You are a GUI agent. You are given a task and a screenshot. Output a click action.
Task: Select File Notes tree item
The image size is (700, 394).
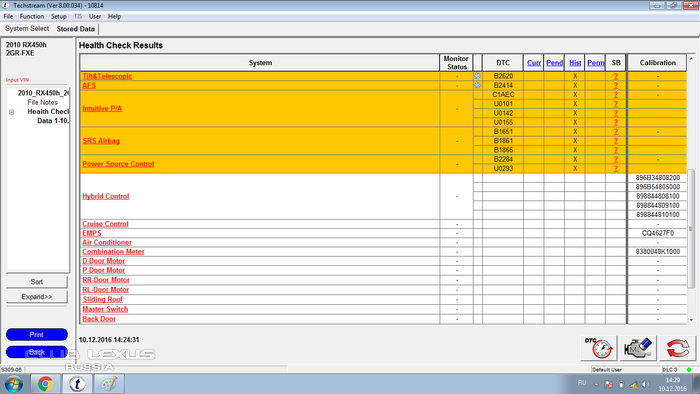42,102
